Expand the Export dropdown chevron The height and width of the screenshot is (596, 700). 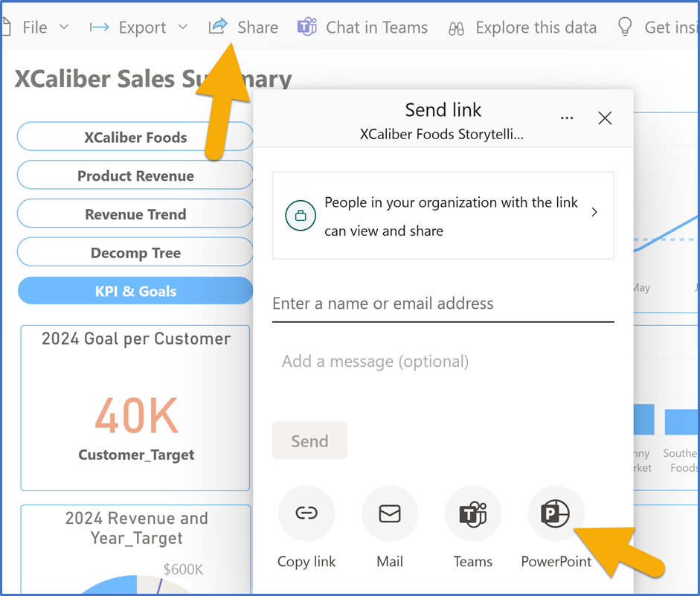[x=182, y=28]
